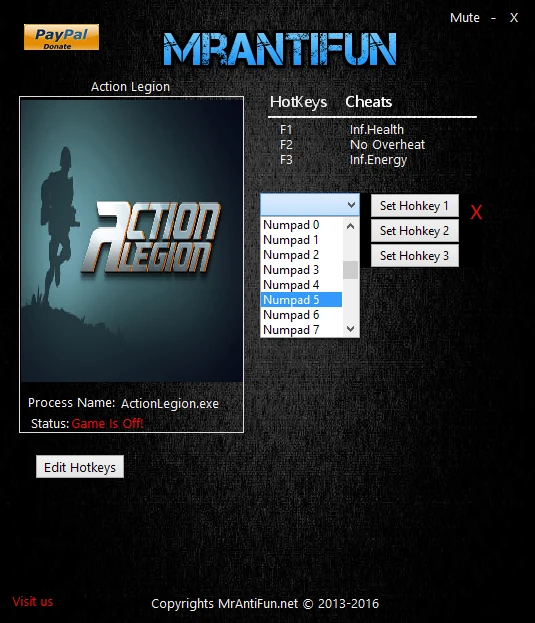Click the Edit Hotkeys button
This screenshot has height=623, width=535.
(80, 467)
